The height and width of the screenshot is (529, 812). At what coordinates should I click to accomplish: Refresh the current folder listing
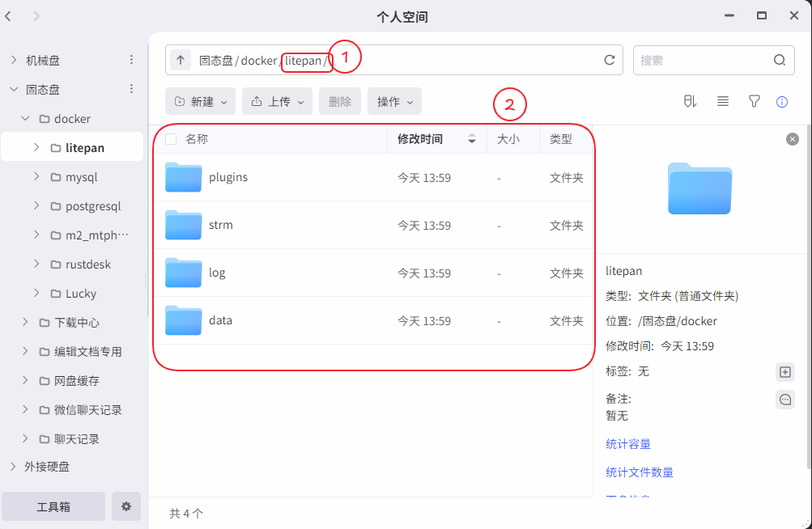point(610,60)
